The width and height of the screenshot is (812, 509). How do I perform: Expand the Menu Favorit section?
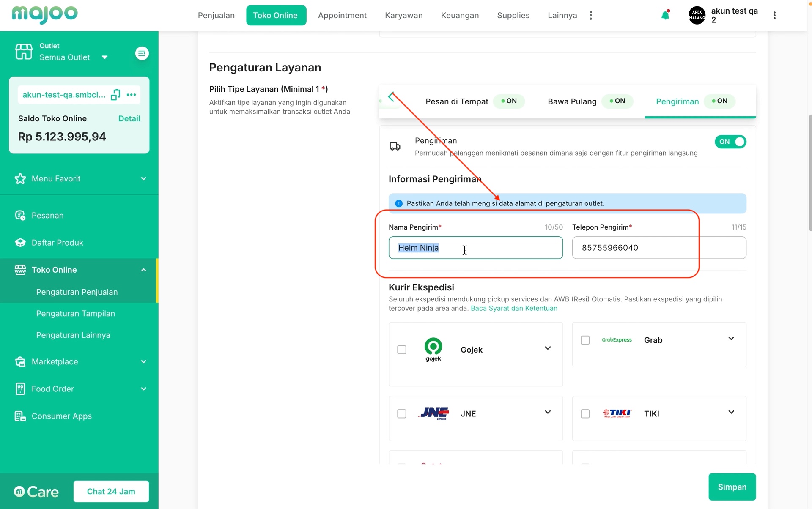(144, 179)
